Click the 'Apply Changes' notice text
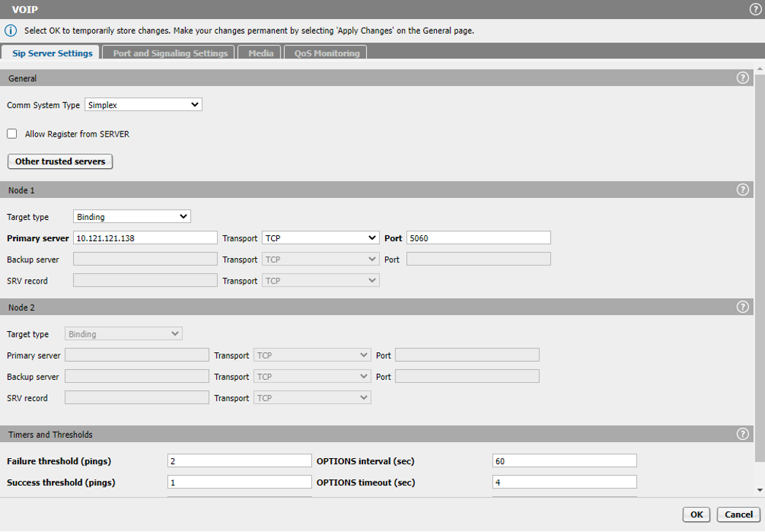 [365, 30]
